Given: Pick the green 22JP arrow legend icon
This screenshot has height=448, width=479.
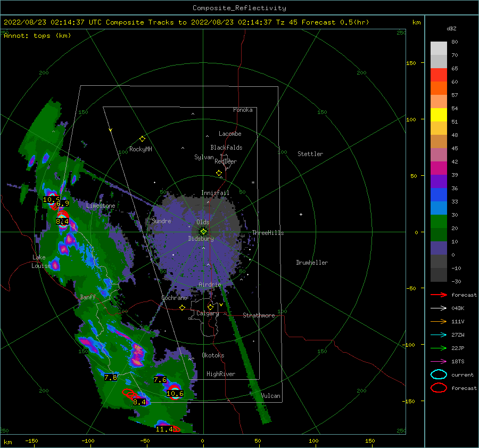Looking at the screenshot, I should (439, 348).
